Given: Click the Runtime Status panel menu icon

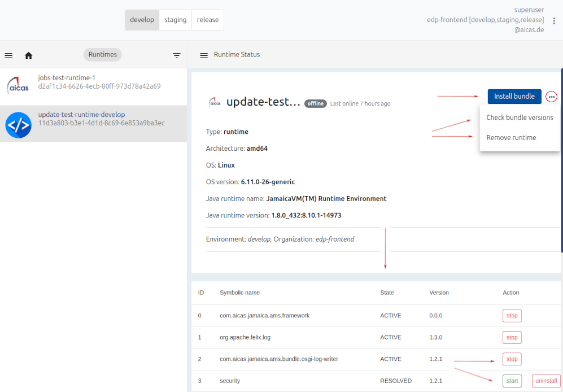Looking at the screenshot, I should point(204,55).
